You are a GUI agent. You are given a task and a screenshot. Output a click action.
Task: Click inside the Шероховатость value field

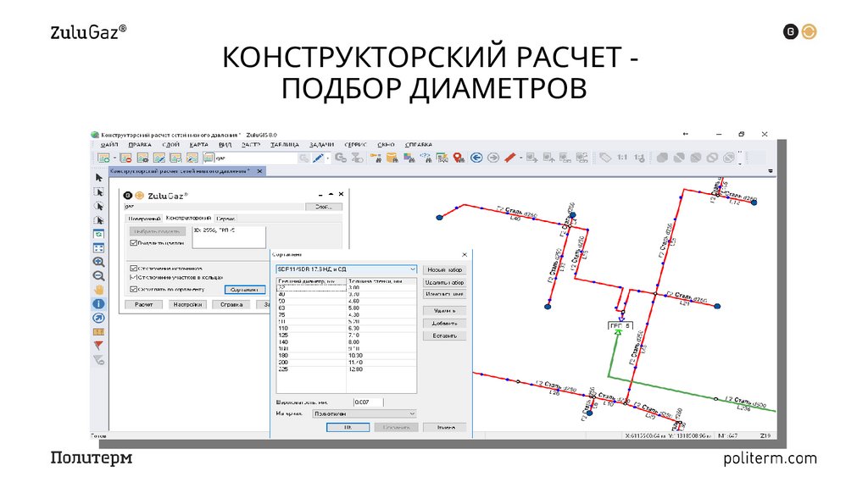(x=367, y=402)
